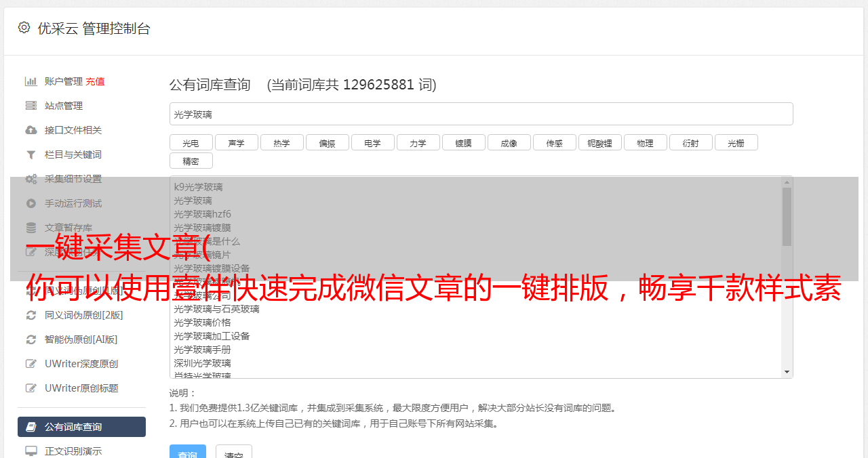Click the 光栅 tag button
Viewport: 868px width, 458px height.
pos(736,142)
